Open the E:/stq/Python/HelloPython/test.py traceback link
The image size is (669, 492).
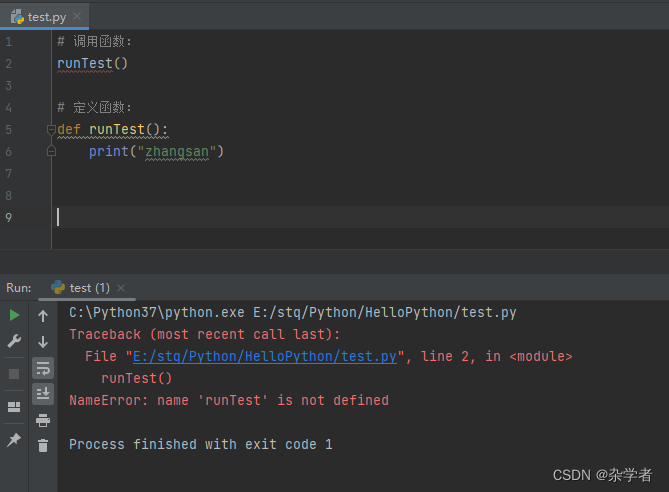(265, 356)
